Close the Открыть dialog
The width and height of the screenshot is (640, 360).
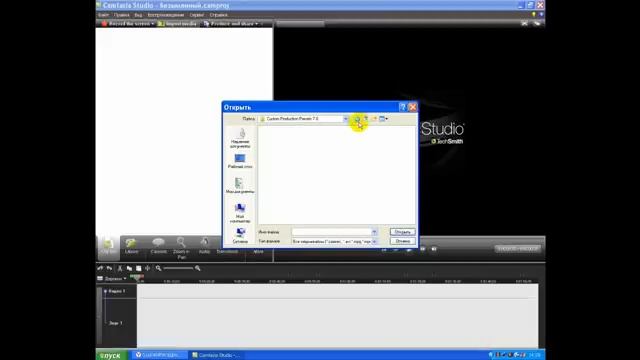(413, 107)
